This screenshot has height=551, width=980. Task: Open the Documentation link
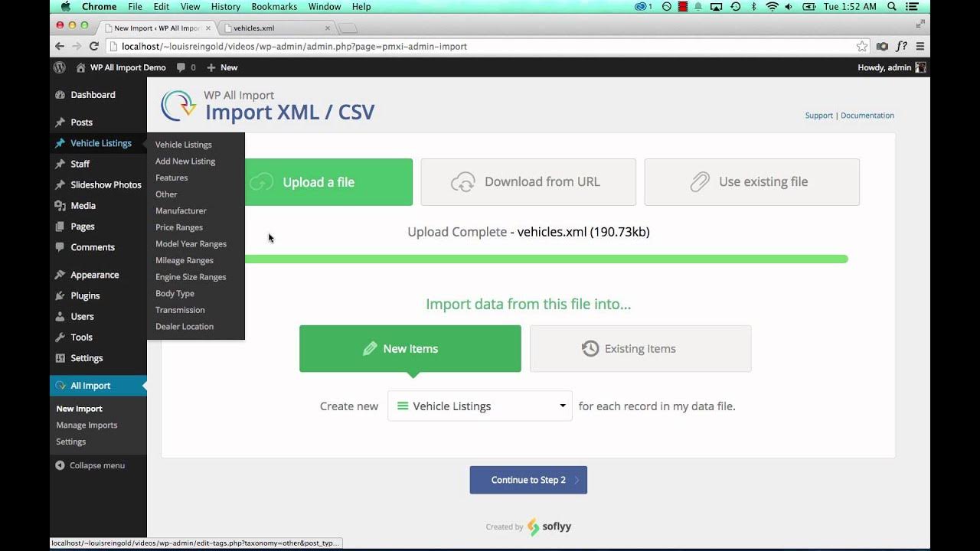click(867, 116)
